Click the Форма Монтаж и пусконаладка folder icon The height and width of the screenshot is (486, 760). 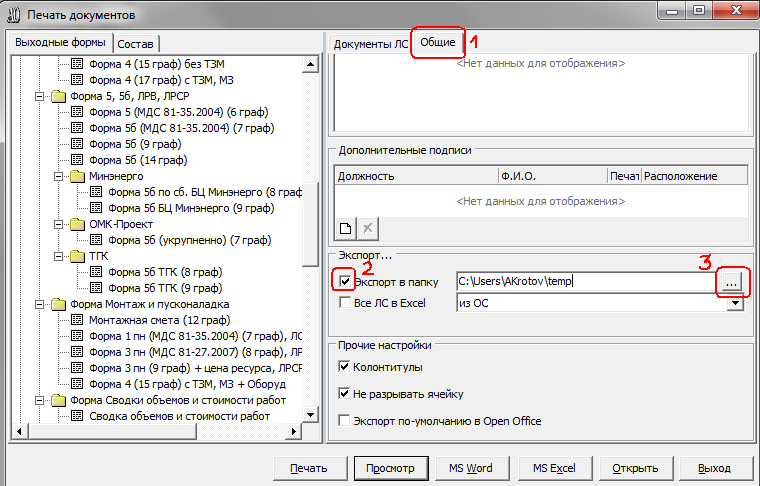(x=59, y=304)
